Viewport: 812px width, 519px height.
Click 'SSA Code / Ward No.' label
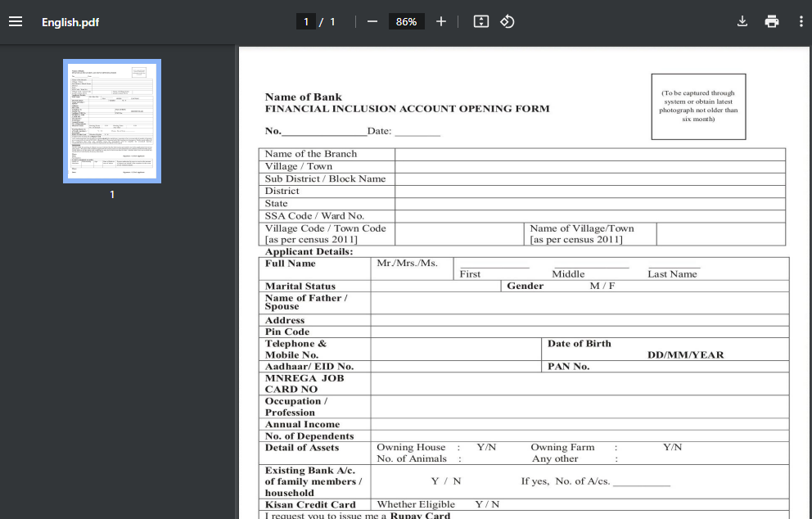coord(314,216)
